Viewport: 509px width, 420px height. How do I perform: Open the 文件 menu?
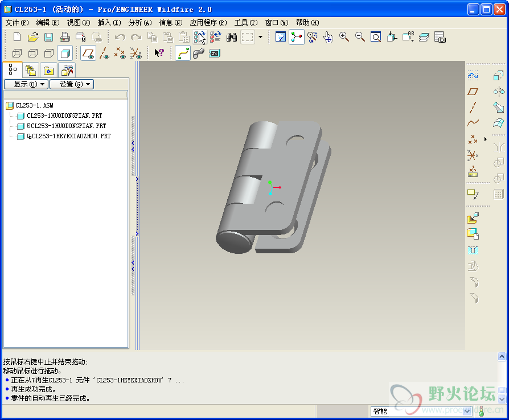pyautogui.click(x=17, y=23)
